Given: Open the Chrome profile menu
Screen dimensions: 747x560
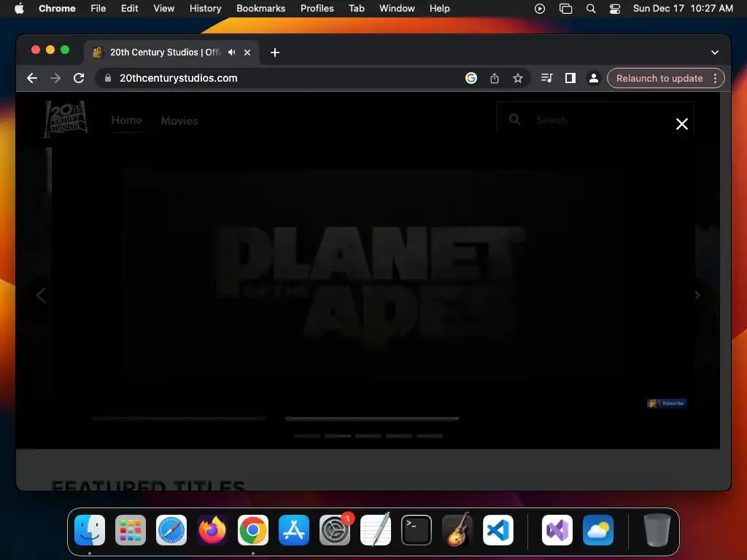Looking at the screenshot, I should pyautogui.click(x=594, y=78).
